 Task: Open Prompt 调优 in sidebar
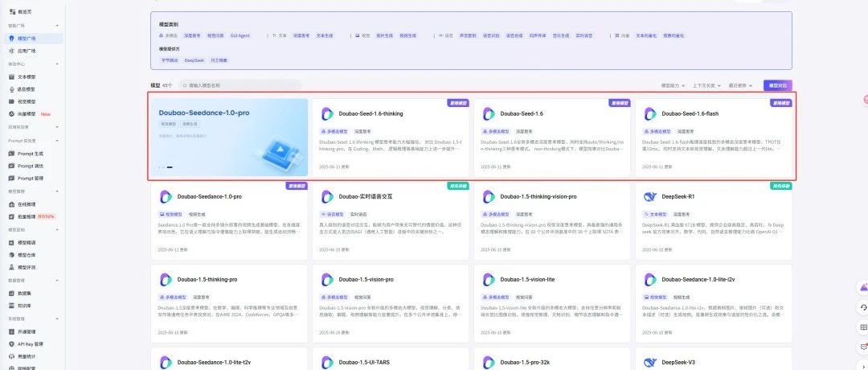30,166
